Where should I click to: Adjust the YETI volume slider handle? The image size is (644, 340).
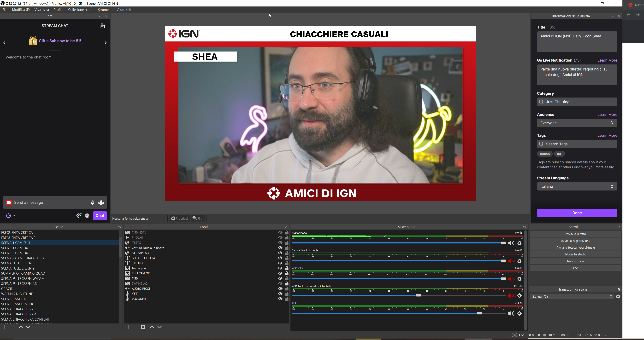[x=479, y=313]
